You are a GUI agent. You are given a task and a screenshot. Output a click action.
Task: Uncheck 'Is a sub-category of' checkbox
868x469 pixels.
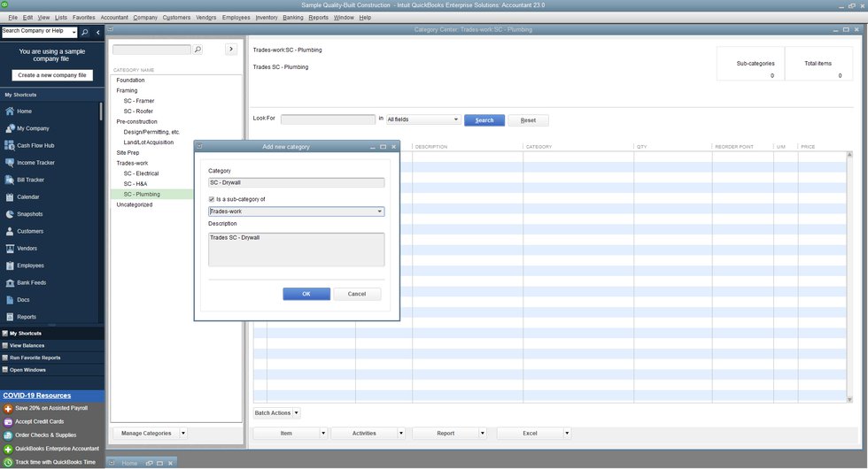point(212,199)
